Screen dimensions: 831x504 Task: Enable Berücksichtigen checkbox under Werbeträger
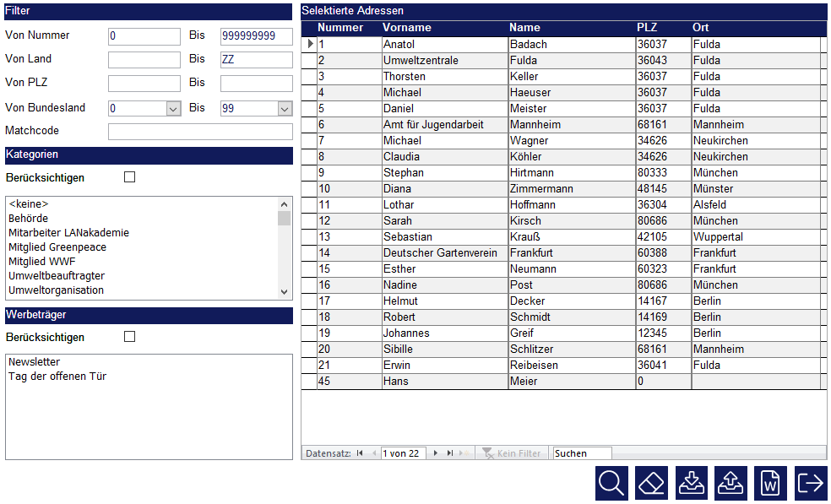coord(129,337)
